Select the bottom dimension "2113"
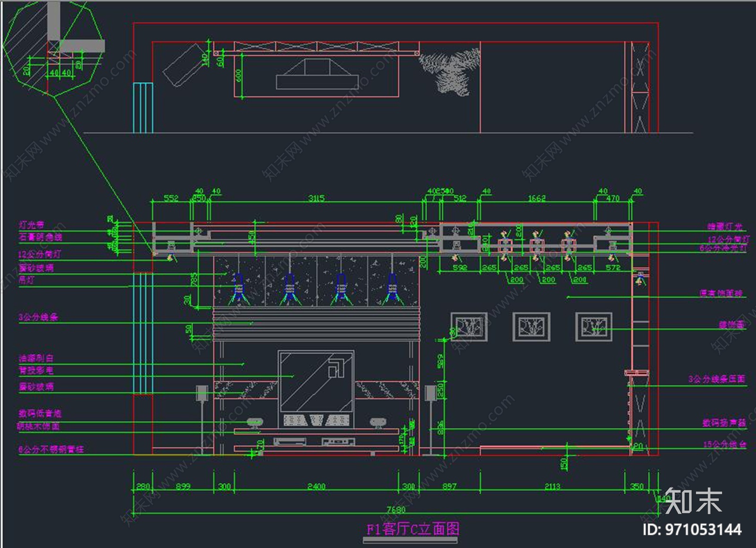The image size is (756, 548). (x=552, y=486)
